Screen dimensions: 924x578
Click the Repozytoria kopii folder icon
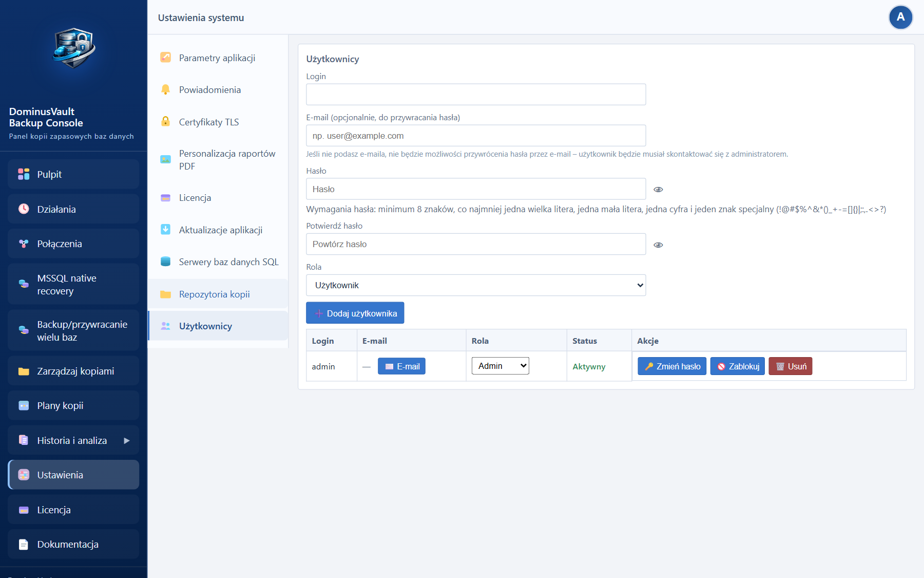pos(165,294)
